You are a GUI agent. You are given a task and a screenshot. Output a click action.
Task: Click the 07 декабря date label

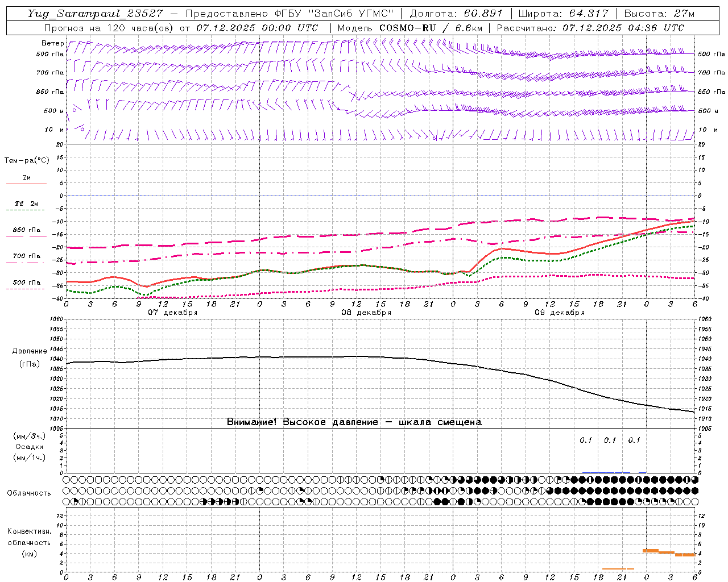pos(173,313)
